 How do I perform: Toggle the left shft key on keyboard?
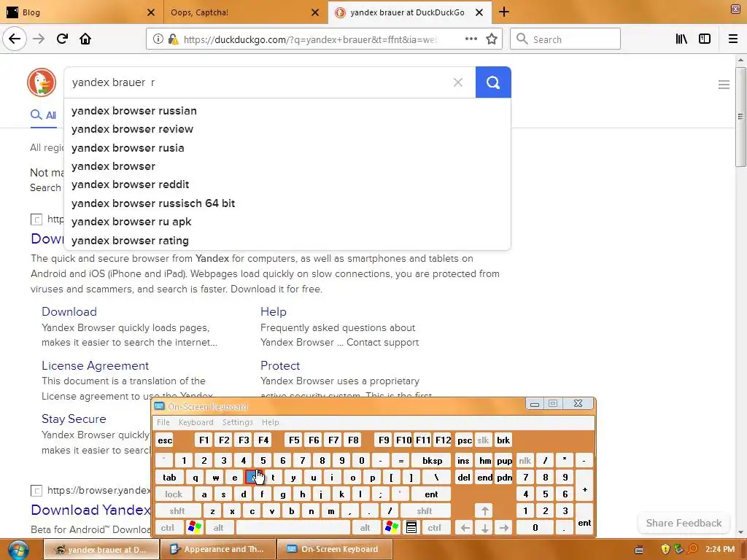coord(177,511)
